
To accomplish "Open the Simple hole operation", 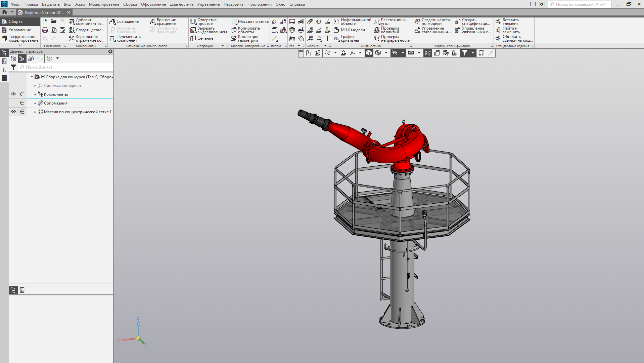I will [193, 22].
